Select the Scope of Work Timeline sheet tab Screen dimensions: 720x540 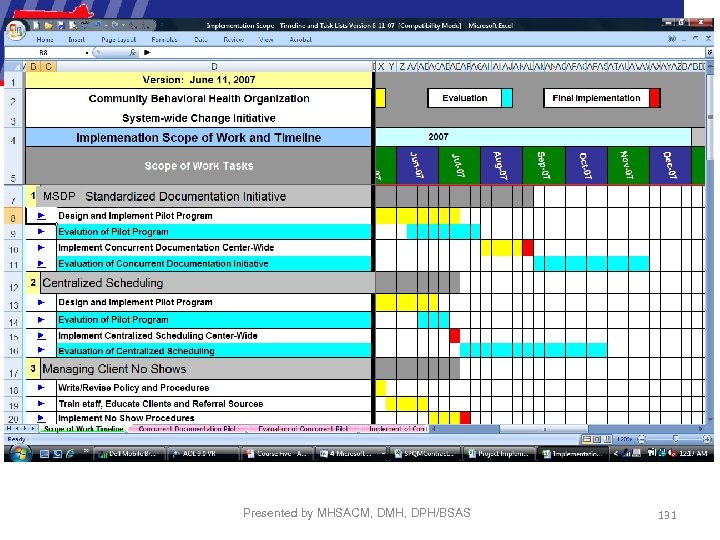click(84, 428)
